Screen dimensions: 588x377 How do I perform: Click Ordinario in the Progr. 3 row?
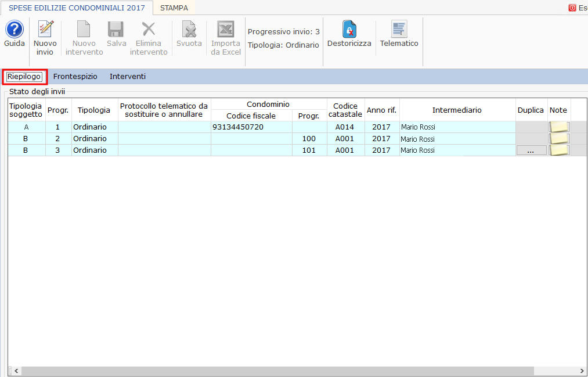click(x=95, y=150)
